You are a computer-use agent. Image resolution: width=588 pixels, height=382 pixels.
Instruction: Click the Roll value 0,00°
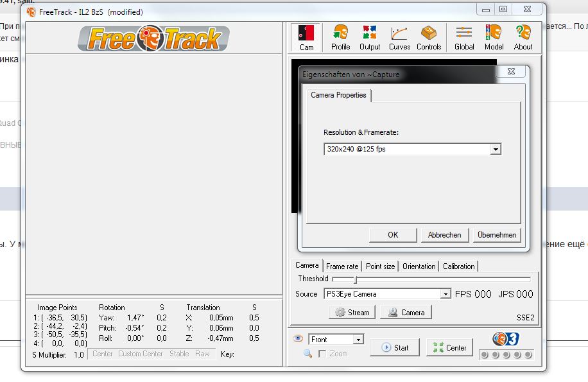[x=135, y=338]
